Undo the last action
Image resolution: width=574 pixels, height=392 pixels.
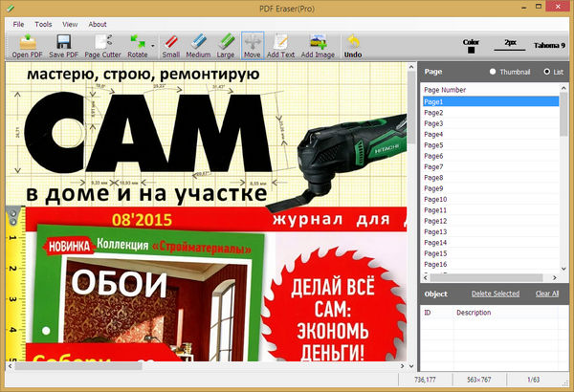[x=353, y=44]
